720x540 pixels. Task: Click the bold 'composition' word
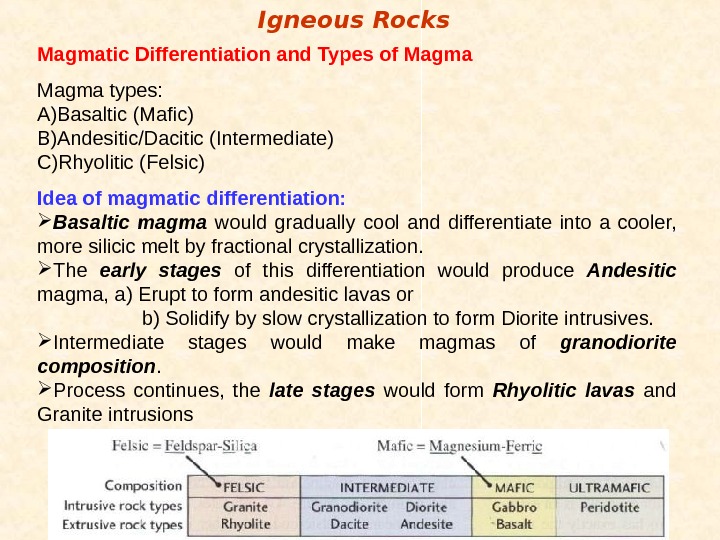96,366
